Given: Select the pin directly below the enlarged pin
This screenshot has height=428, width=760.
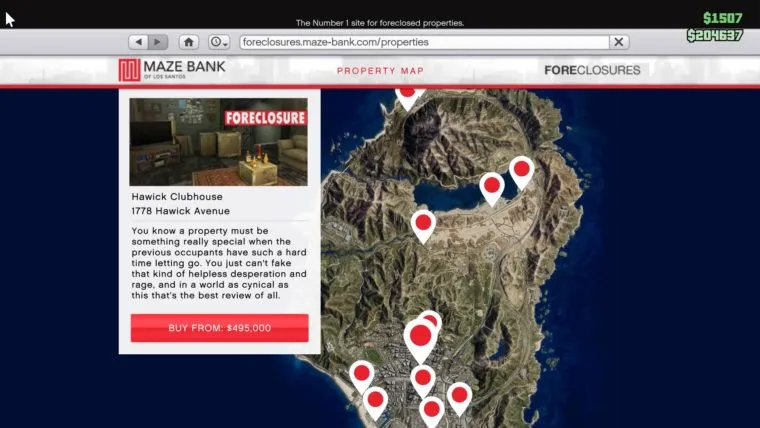Looking at the screenshot, I should 423,378.
